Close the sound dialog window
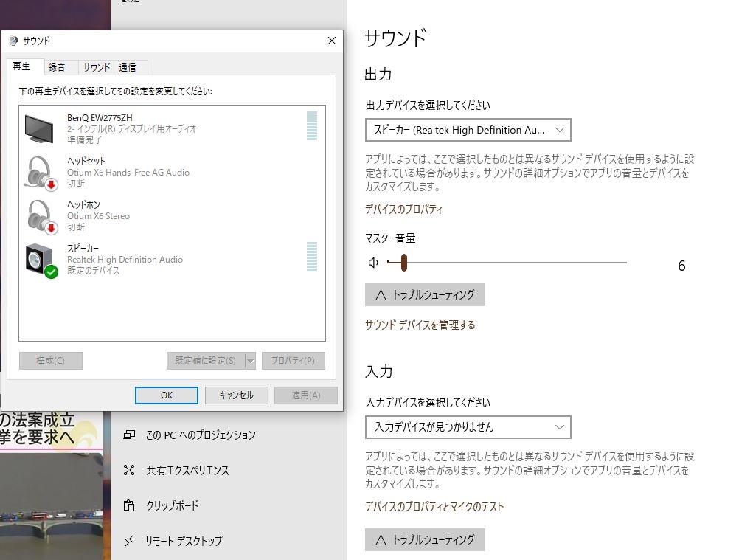This screenshot has height=560, width=753. (x=331, y=41)
